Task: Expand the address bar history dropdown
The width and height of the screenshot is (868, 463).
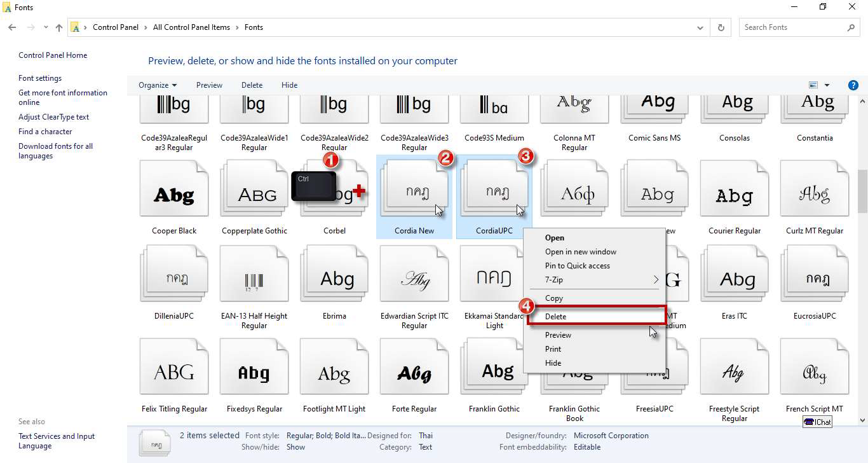Action: [700, 27]
